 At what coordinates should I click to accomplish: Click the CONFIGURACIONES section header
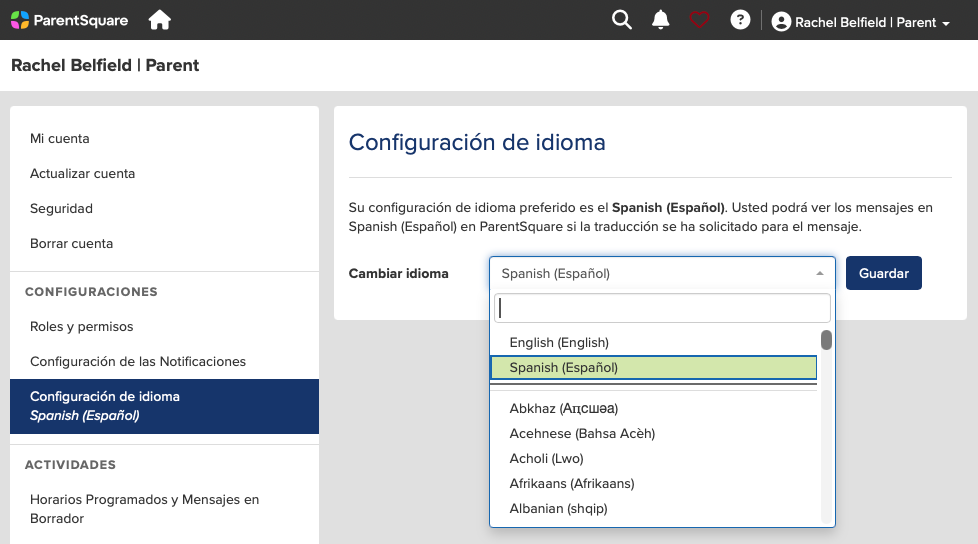[x=91, y=292]
